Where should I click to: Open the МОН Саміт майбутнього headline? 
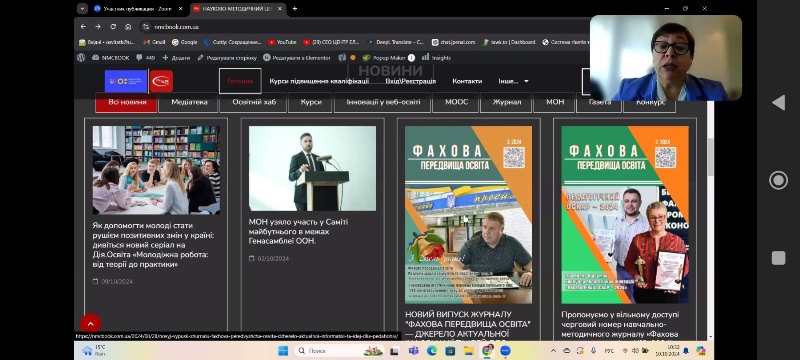pos(298,231)
